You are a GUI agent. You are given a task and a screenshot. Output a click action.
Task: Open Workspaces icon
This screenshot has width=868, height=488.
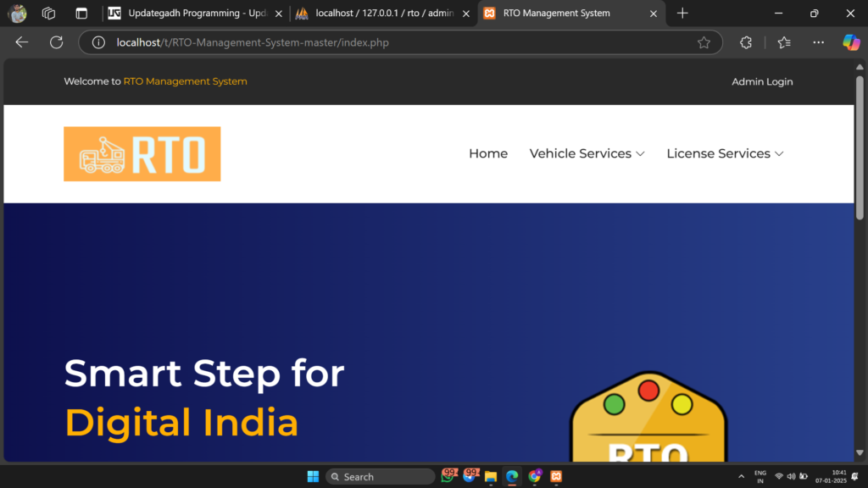coord(48,14)
